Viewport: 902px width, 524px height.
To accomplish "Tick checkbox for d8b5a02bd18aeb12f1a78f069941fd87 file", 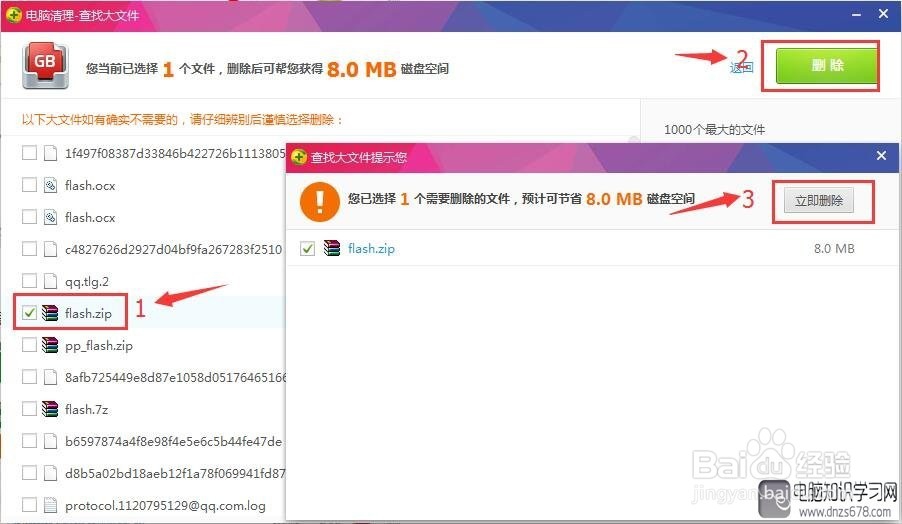I will pos(29,473).
